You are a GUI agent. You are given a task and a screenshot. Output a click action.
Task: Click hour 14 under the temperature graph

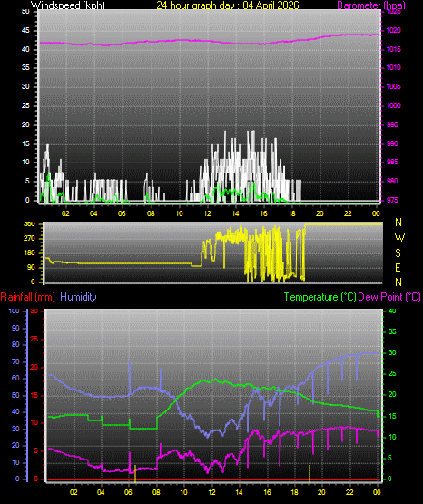(239, 492)
